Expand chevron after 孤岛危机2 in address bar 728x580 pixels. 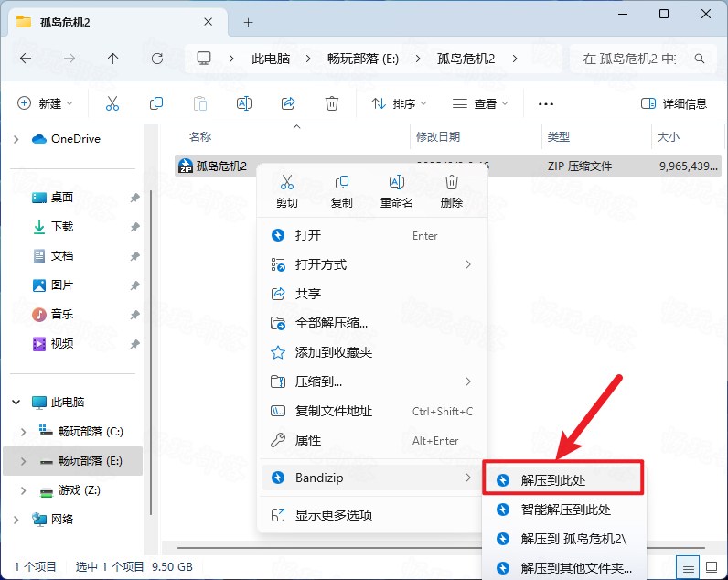[515, 59]
